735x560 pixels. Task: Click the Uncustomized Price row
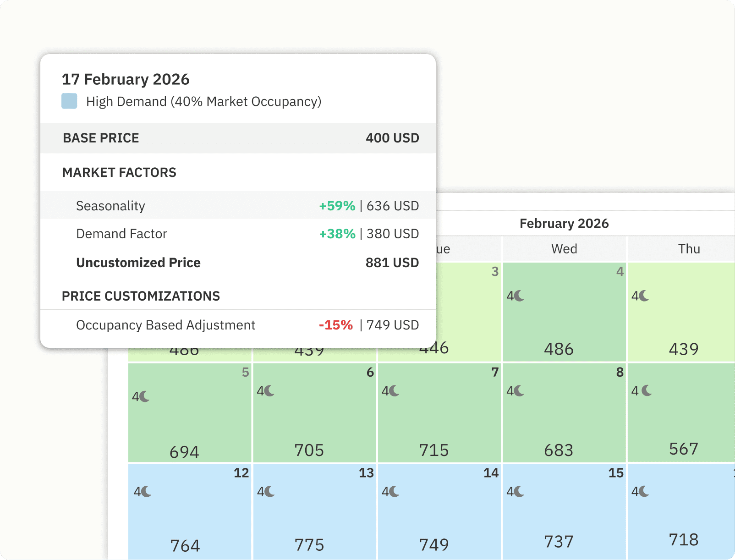[138, 263]
